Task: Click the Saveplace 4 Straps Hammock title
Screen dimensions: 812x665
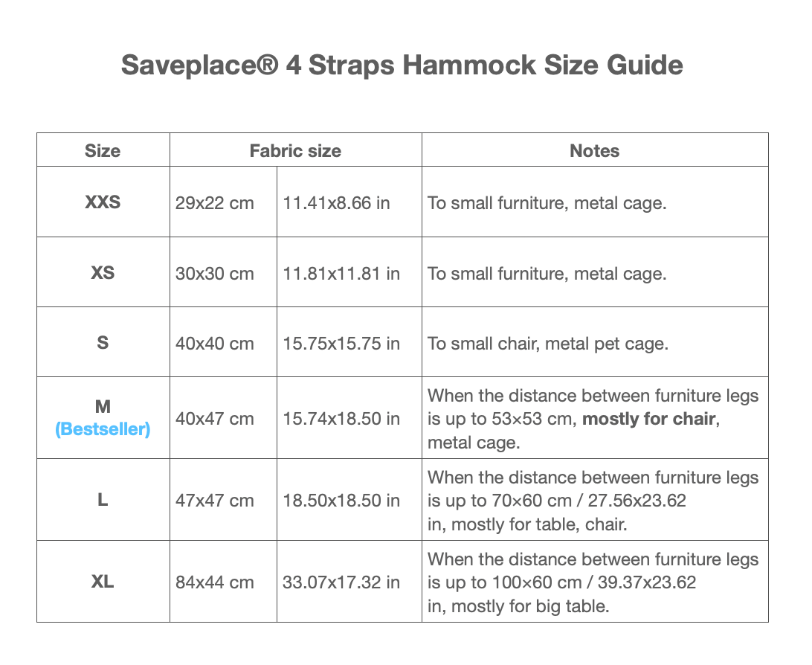Action: 402,65
